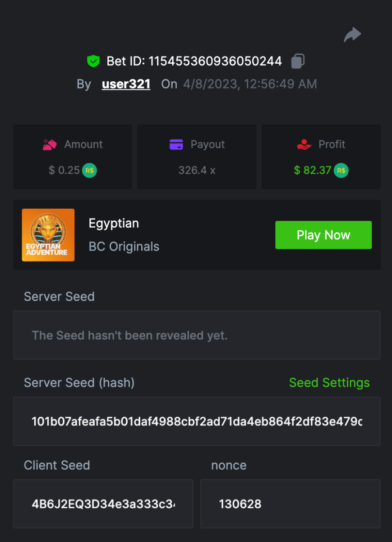This screenshot has width=392, height=542.
Task: Click the 326.4 x payout value
Action: click(197, 170)
